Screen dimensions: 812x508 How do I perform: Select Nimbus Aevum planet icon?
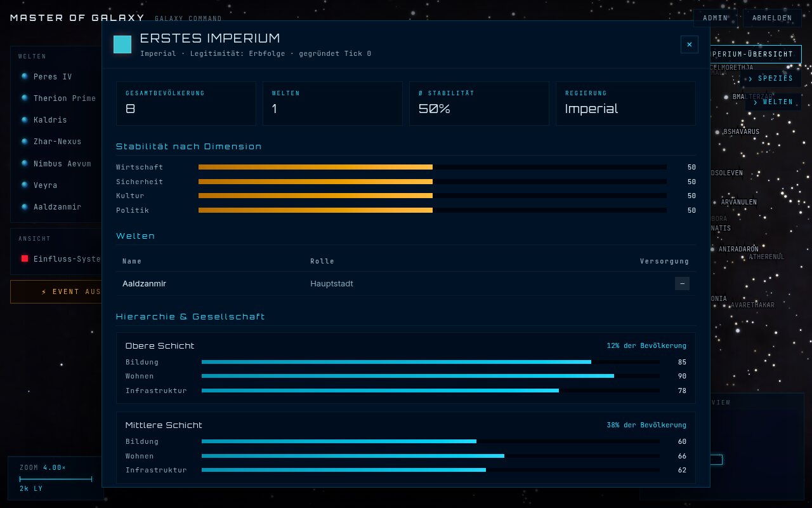(x=25, y=163)
